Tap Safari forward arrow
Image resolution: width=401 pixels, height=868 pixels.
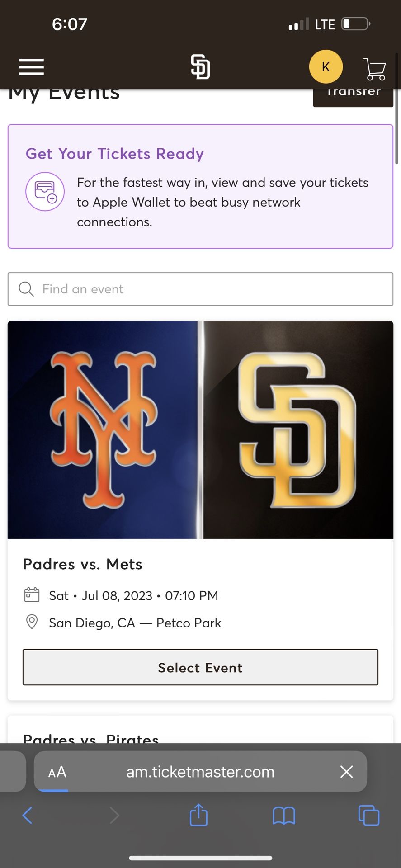tap(114, 816)
